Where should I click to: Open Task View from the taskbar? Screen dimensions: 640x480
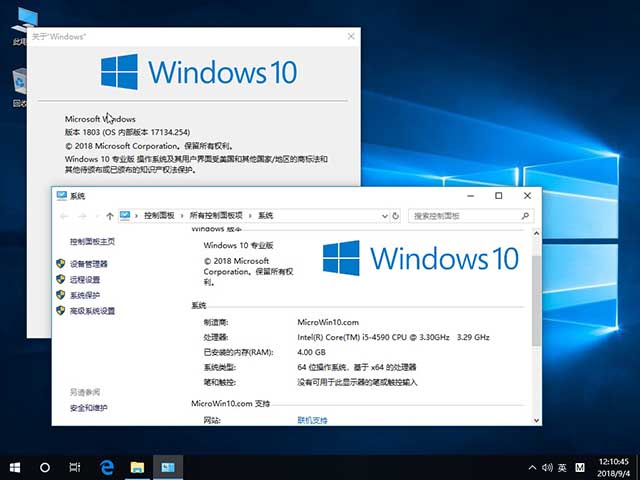[x=75, y=467]
